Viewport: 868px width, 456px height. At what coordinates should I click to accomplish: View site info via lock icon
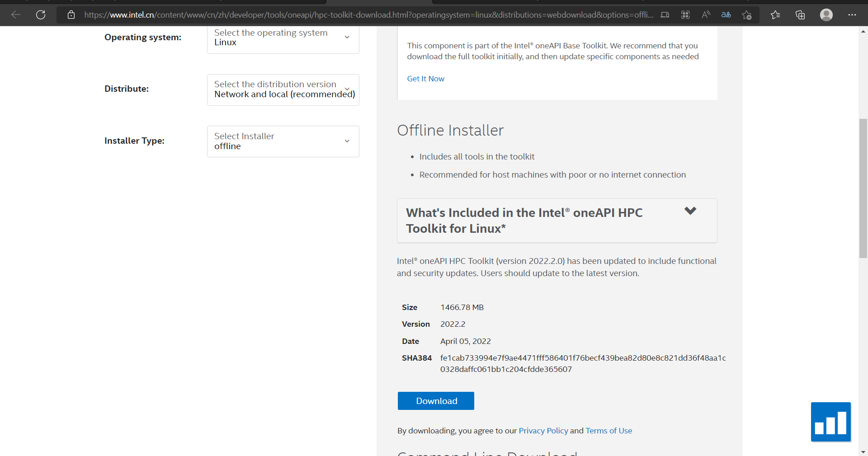coord(71,15)
